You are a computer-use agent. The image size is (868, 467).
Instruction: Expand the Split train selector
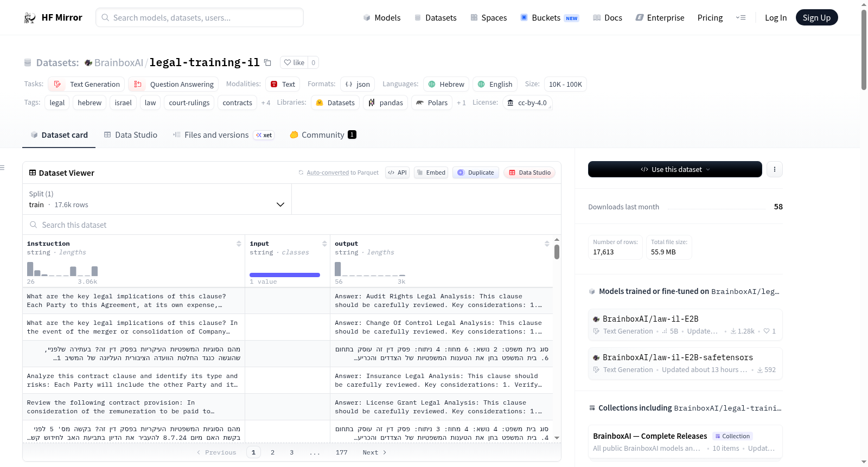[x=157, y=199]
